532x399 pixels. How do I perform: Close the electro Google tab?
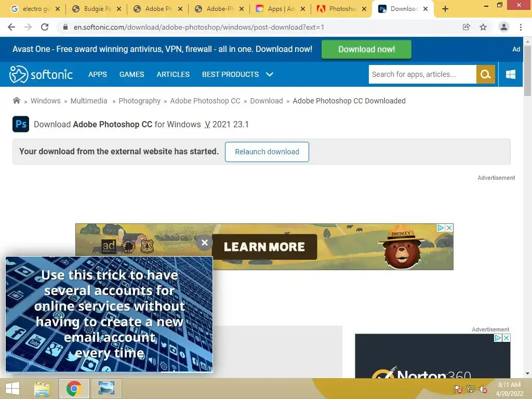click(x=58, y=9)
